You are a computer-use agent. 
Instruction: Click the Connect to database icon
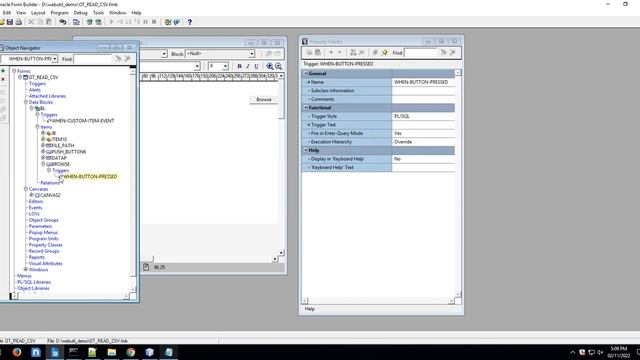(76, 22)
